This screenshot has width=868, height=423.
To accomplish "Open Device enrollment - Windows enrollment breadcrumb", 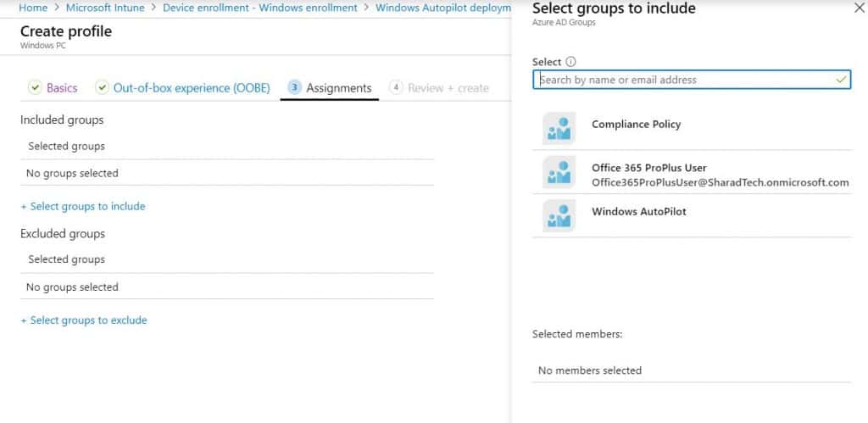I will tap(260, 8).
